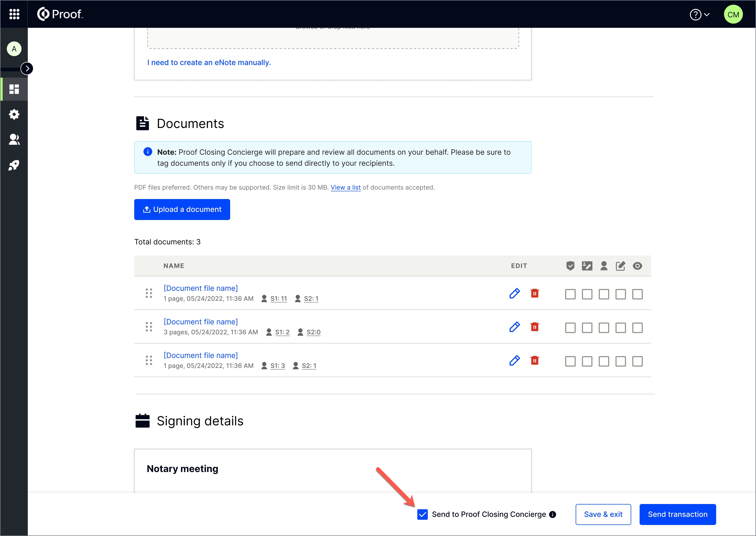This screenshot has width=756, height=536.
Task: Open the document name in S1: 11 row
Action: pyautogui.click(x=201, y=288)
